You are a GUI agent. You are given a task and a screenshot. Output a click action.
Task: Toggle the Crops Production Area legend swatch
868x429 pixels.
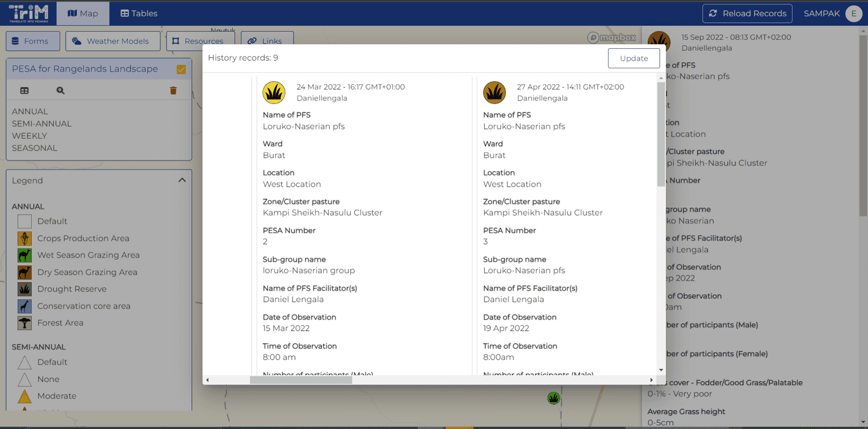point(24,239)
